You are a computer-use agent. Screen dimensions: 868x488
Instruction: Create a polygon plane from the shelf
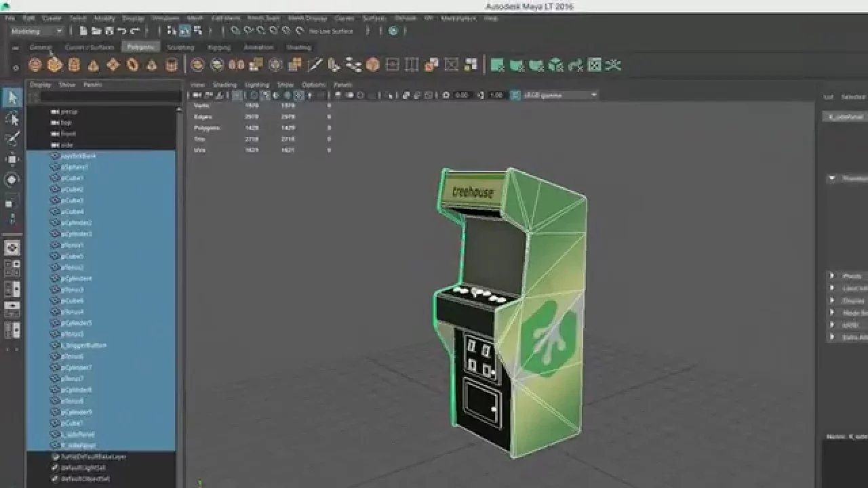113,65
